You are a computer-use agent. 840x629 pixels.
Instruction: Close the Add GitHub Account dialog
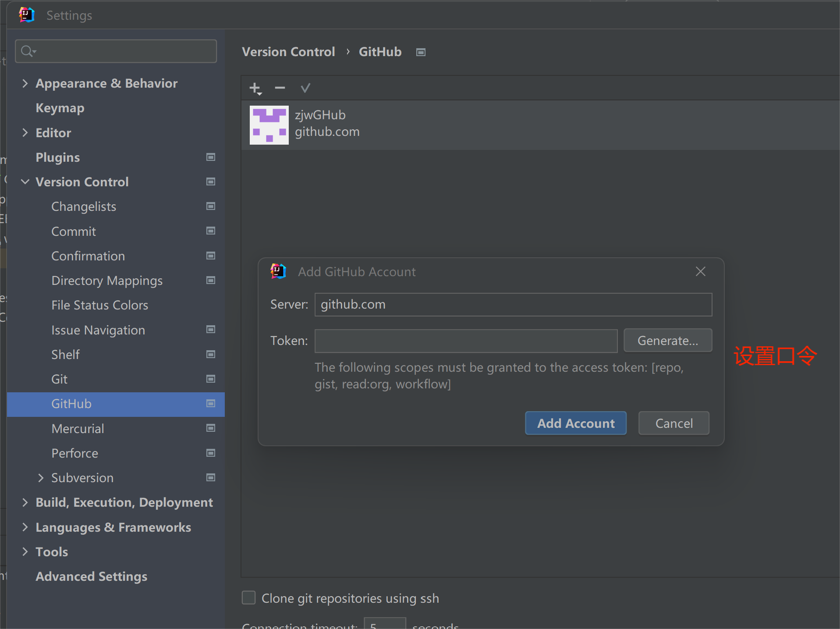(x=700, y=271)
